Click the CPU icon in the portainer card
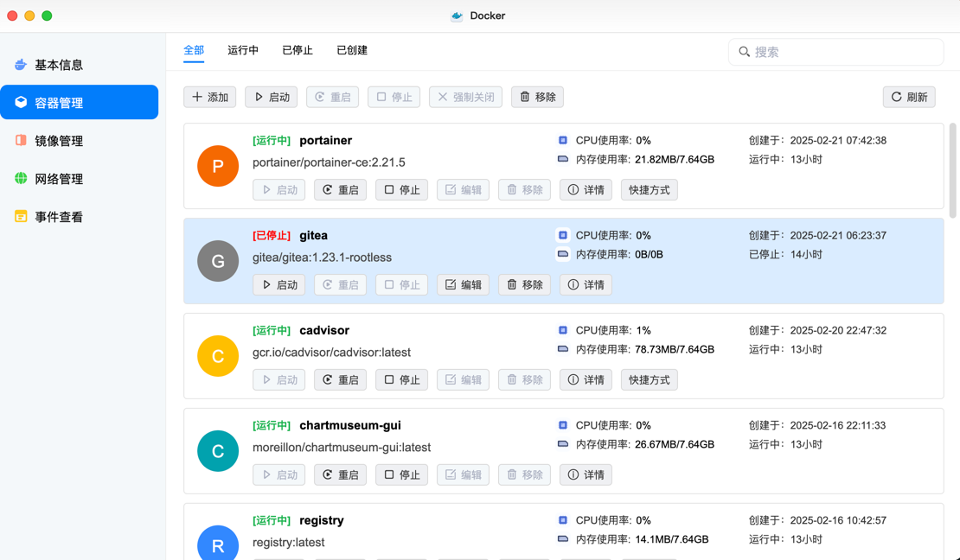Image resolution: width=960 pixels, height=560 pixels. pos(563,140)
